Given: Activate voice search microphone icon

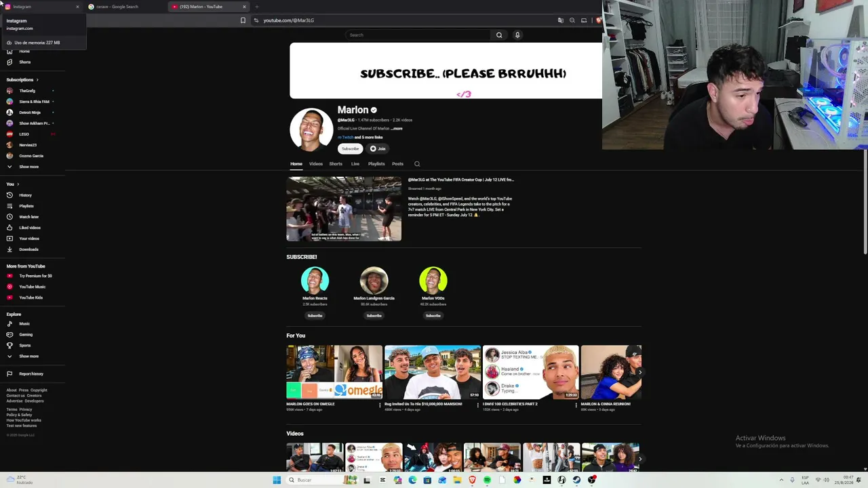Looking at the screenshot, I should (x=517, y=35).
